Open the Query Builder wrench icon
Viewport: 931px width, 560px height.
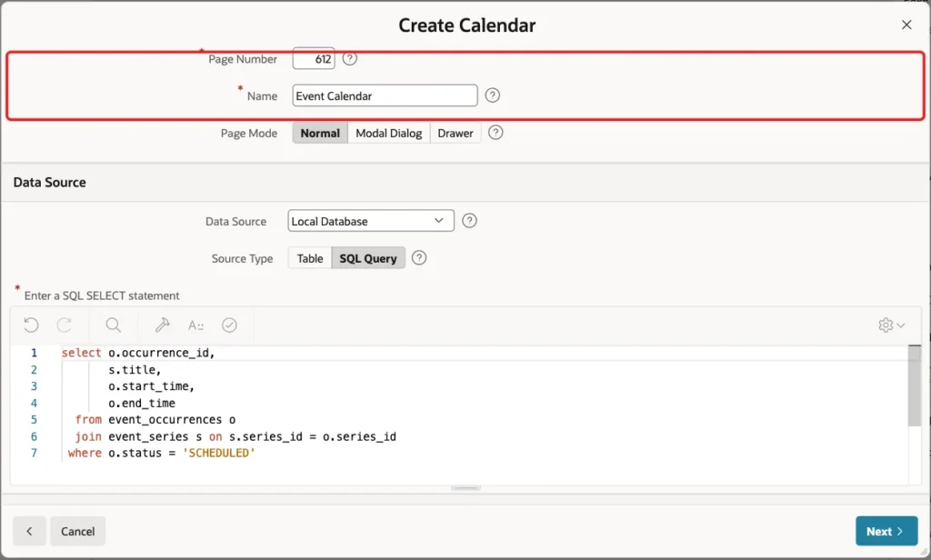click(x=162, y=325)
